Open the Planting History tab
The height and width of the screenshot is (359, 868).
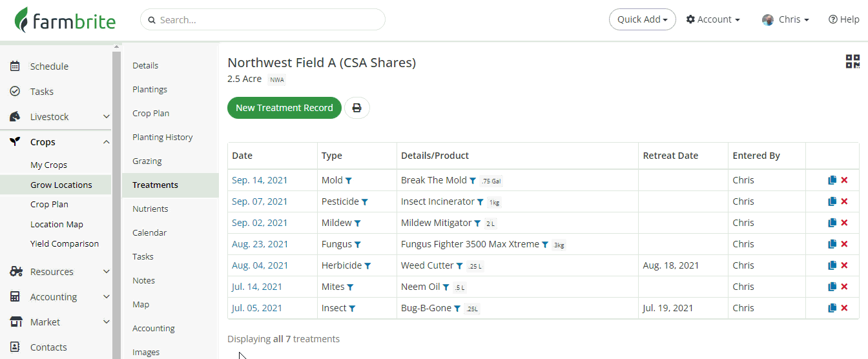tap(162, 137)
